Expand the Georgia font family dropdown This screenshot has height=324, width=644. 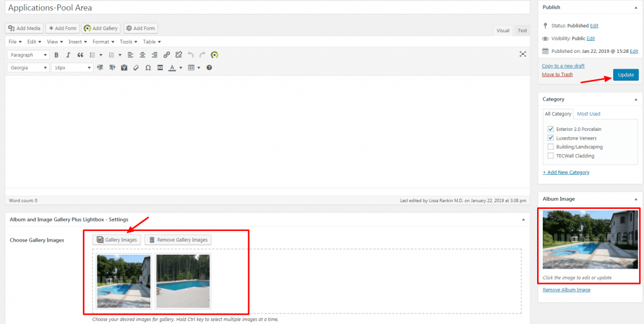(28, 67)
